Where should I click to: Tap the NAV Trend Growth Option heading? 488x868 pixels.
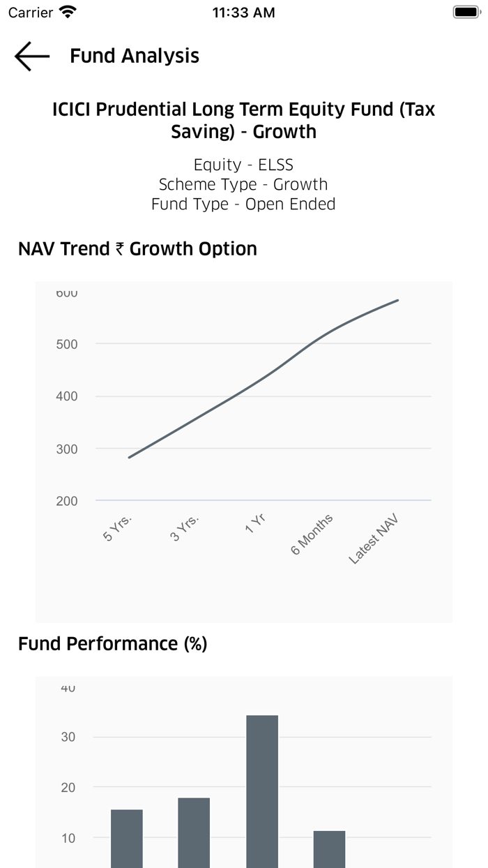[x=137, y=248]
